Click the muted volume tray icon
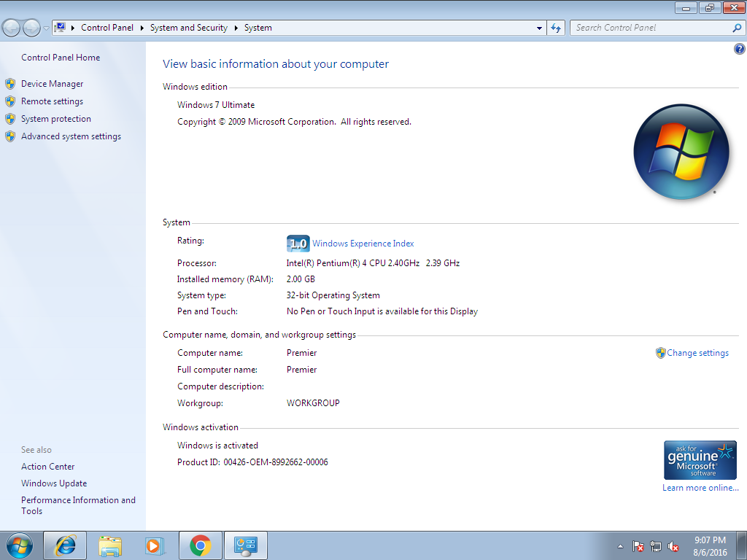 point(673,546)
